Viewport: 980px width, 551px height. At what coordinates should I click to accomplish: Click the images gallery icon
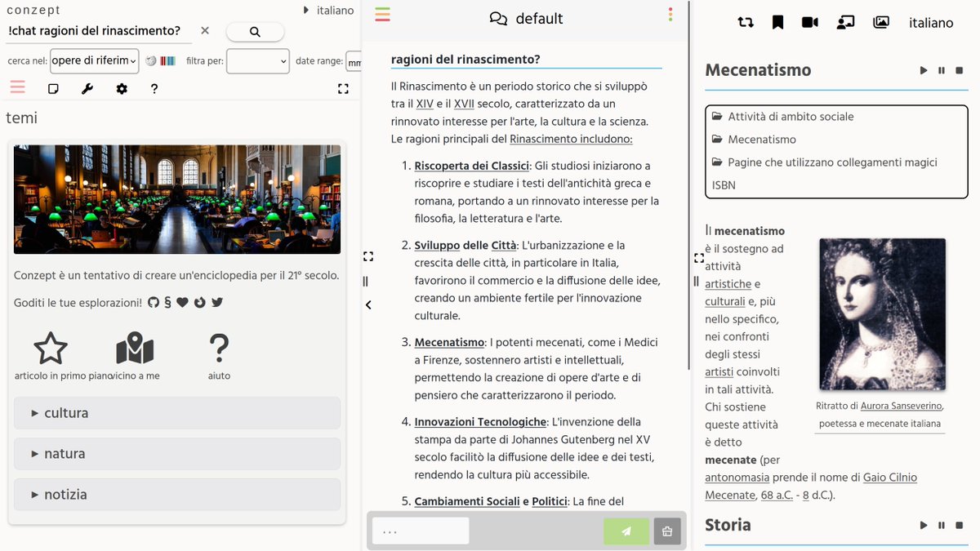880,23
